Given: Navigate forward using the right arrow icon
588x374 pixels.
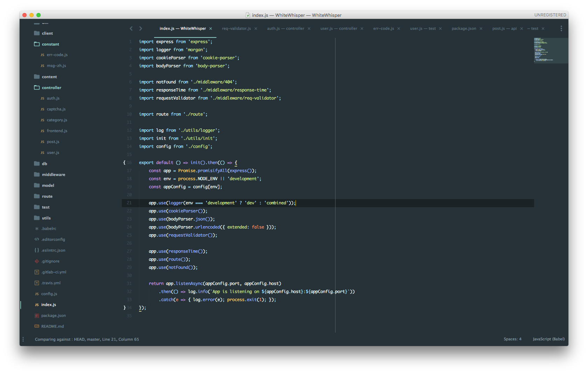Looking at the screenshot, I should click(x=140, y=28).
